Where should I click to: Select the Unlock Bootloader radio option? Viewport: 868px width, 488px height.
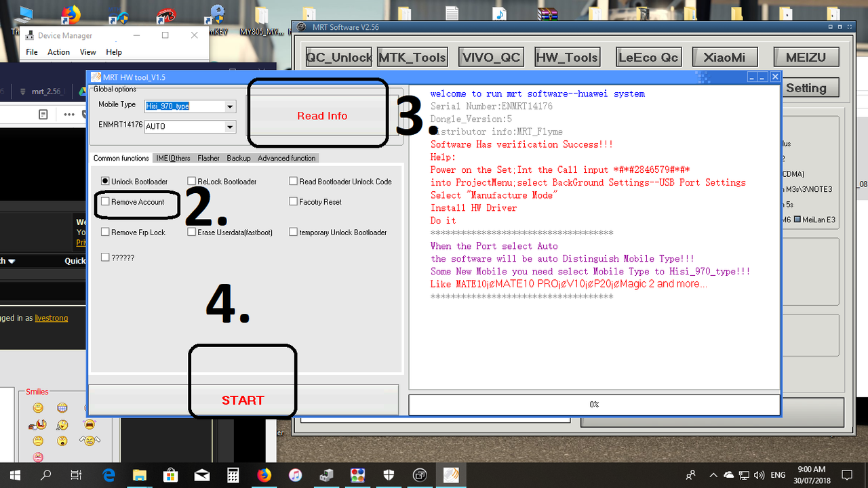pos(105,182)
